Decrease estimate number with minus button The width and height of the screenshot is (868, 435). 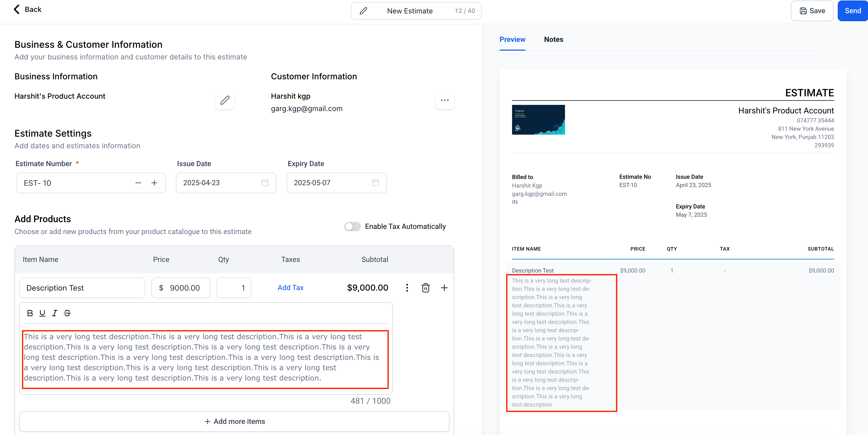[x=138, y=183]
